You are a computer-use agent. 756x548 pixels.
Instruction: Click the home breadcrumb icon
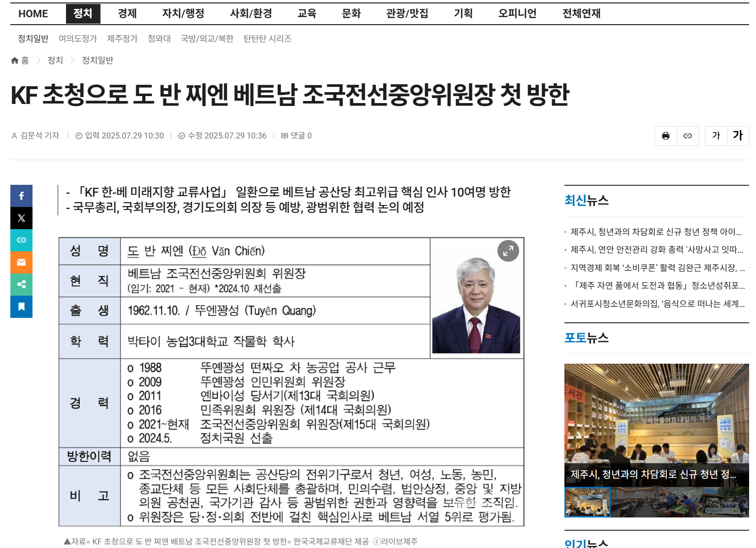pos(15,61)
